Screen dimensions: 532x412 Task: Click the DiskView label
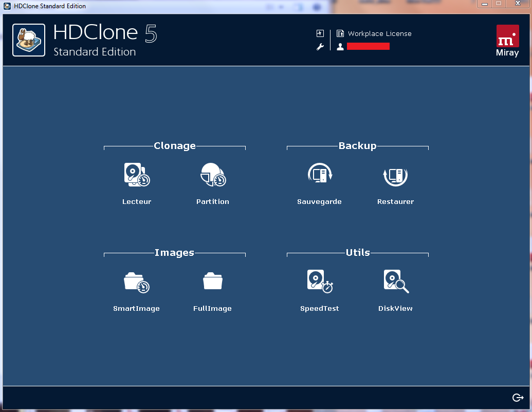click(396, 308)
